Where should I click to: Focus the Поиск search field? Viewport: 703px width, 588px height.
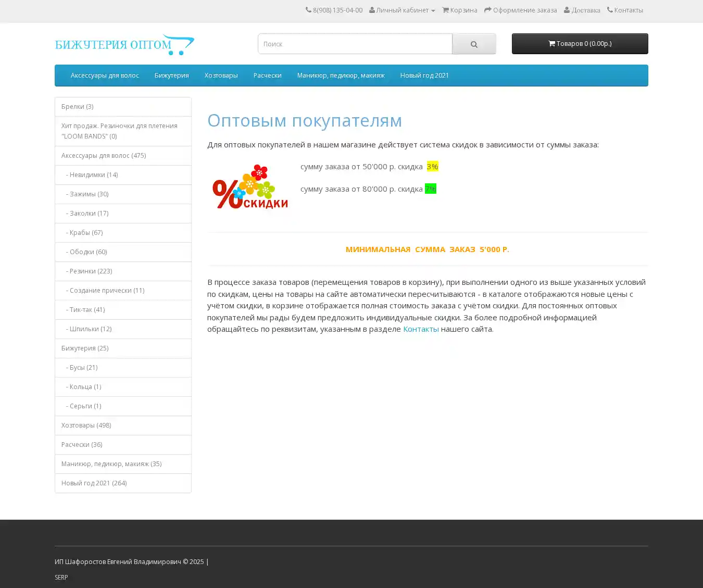click(x=355, y=44)
